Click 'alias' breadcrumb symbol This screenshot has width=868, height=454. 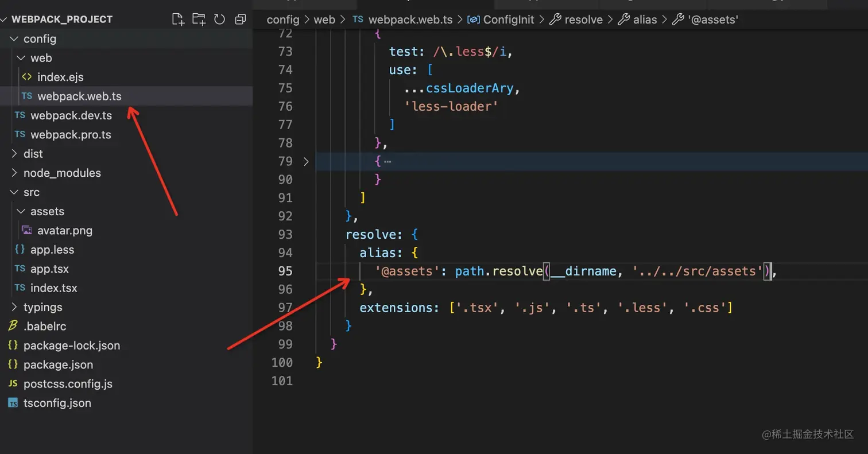[x=645, y=20]
